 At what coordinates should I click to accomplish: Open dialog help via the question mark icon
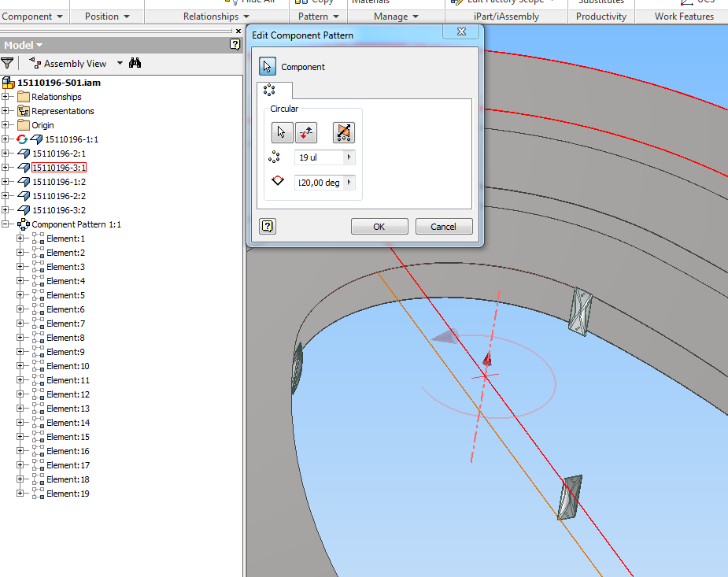[x=267, y=226]
